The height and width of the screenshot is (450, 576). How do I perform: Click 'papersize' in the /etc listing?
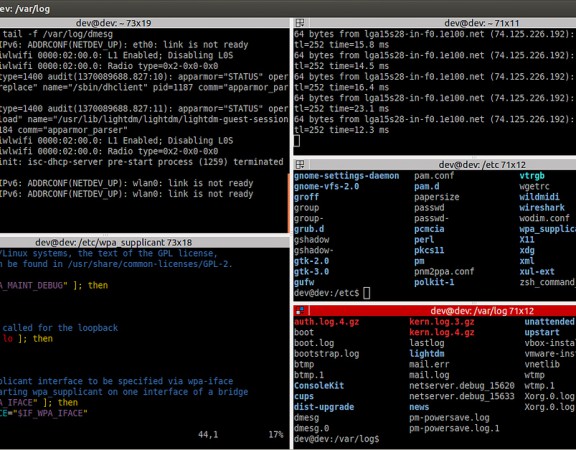click(437, 197)
